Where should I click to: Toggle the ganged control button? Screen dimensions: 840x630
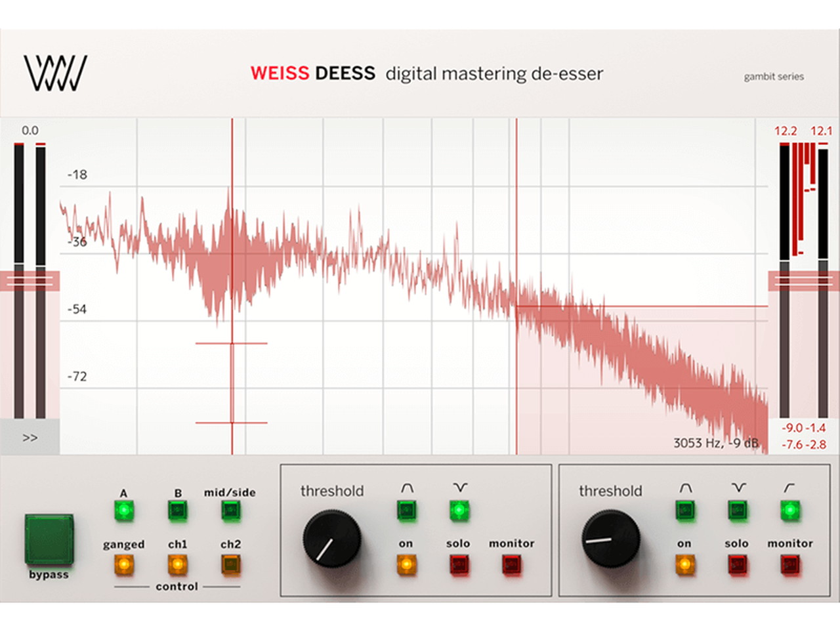123,564
